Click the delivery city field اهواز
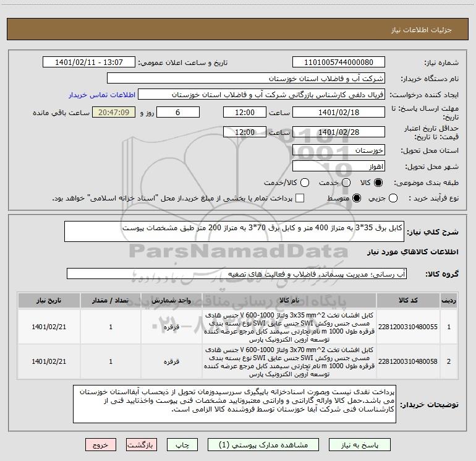The height and width of the screenshot is (461, 476). point(339,166)
